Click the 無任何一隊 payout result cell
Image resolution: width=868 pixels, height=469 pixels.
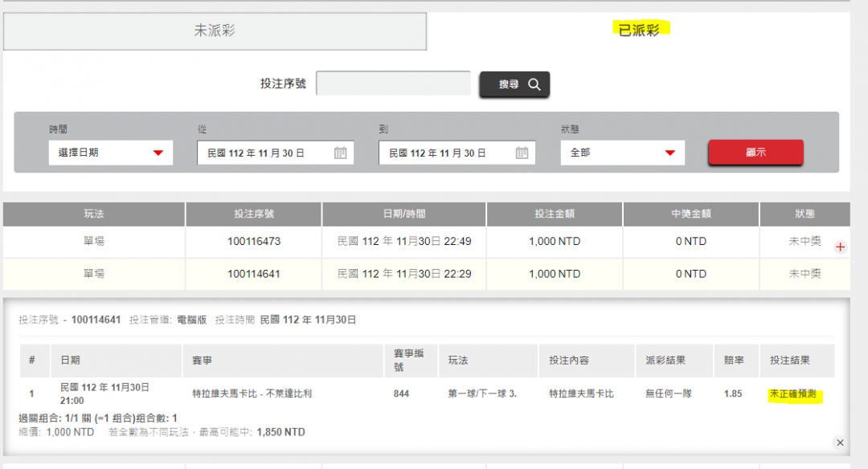[669, 394]
